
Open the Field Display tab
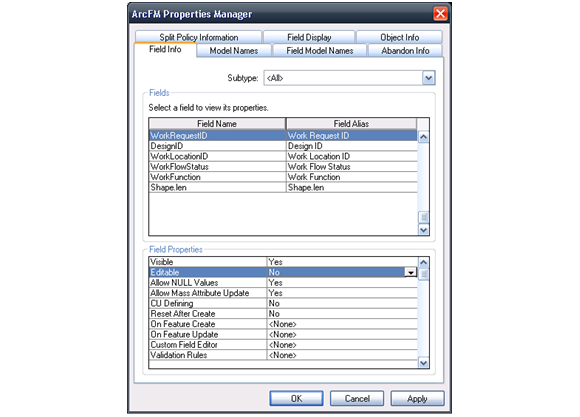click(x=309, y=37)
